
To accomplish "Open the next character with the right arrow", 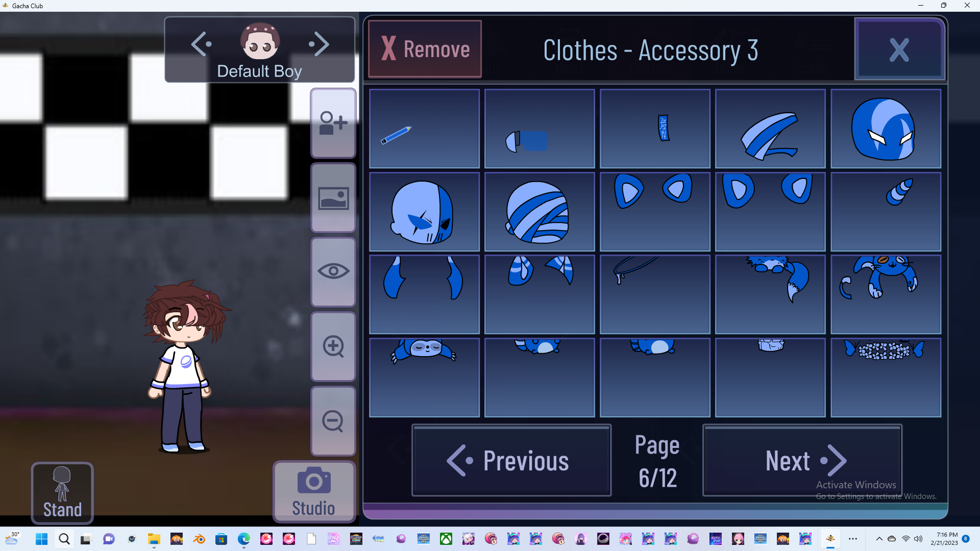I will (x=318, y=44).
